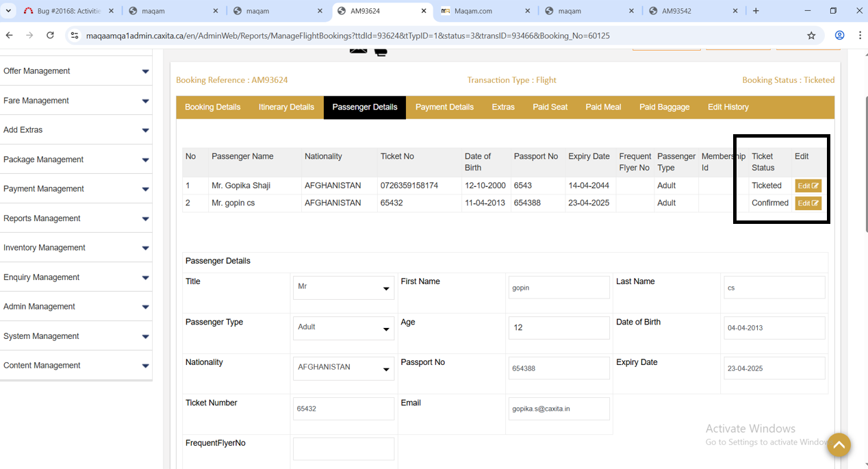
Task: Click the browser back arrow
Action: coord(10,36)
